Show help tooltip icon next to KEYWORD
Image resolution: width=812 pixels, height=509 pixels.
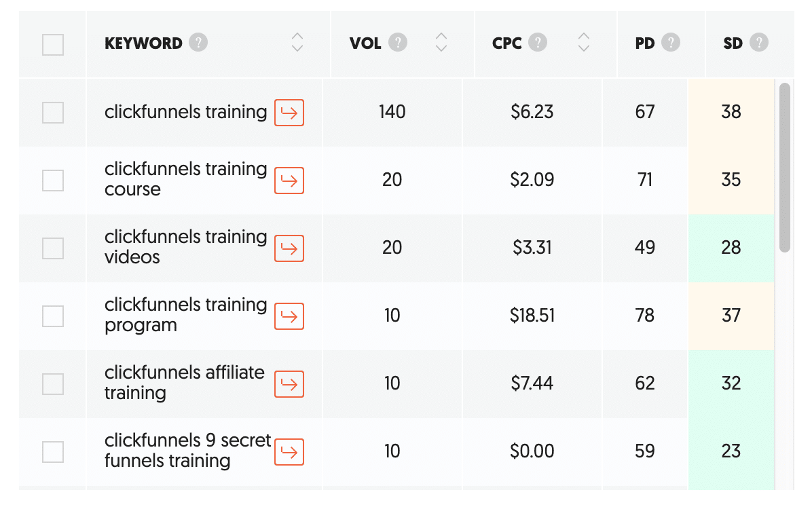[198, 43]
